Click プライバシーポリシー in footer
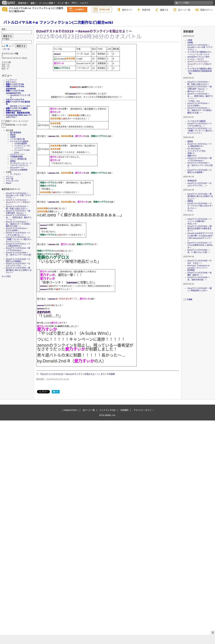The width and height of the screenshot is (215, 644). pyautogui.click(x=143, y=410)
